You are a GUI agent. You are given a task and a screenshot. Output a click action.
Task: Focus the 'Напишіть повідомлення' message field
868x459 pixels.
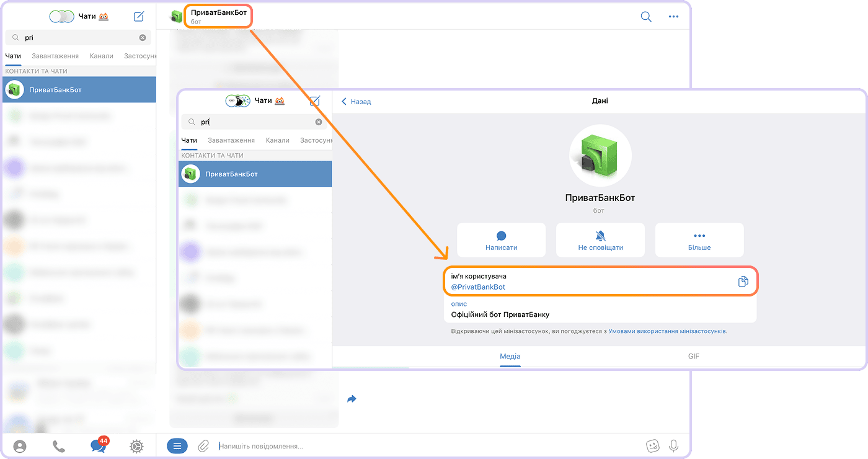pos(428,446)
